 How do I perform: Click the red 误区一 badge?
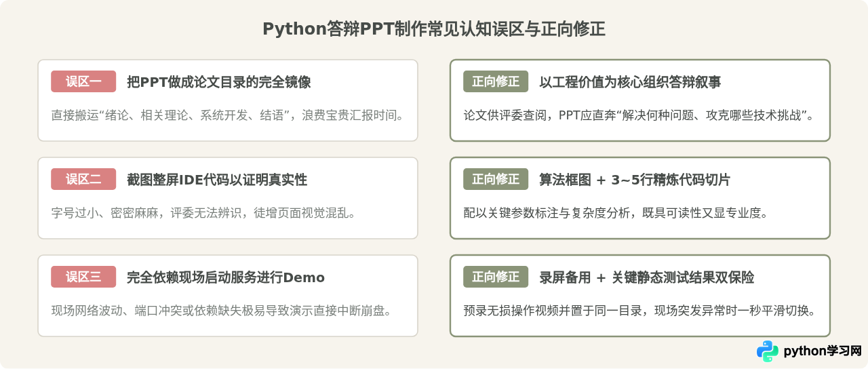coord(83,81)
